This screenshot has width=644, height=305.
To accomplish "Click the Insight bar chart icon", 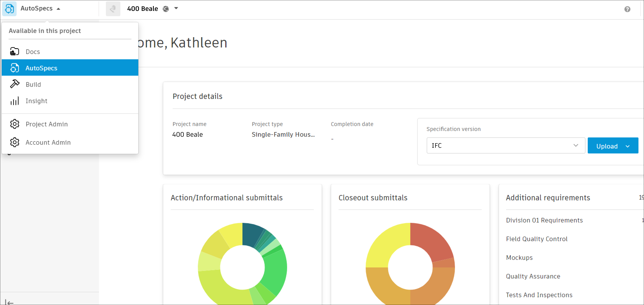I will [x=14, y=101].
